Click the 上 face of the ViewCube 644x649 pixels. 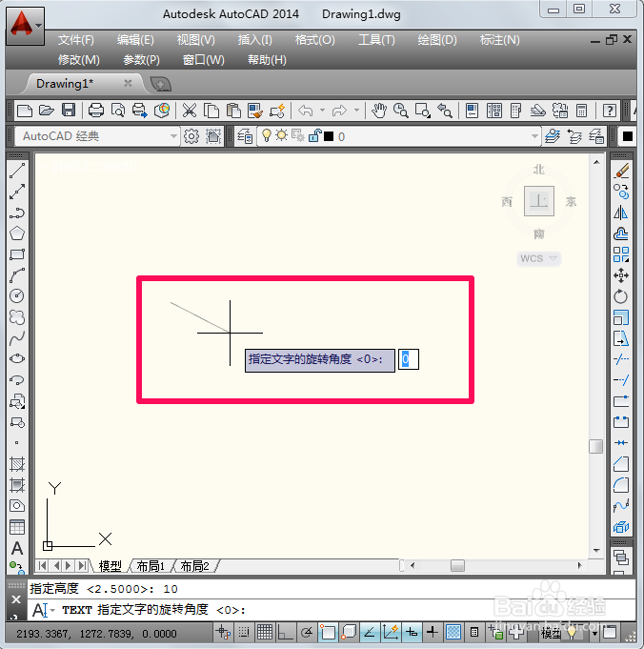539,201
